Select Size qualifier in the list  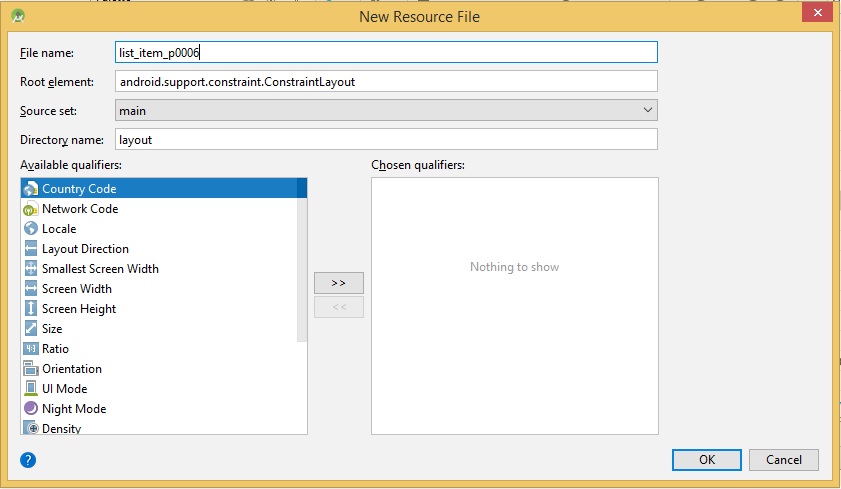(x=52, y=329)
